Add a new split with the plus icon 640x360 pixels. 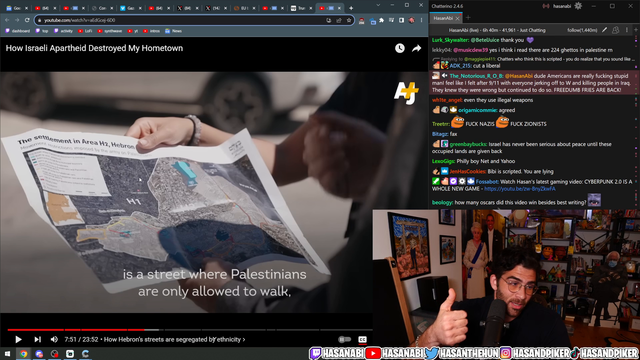click(x=636, y=30)
